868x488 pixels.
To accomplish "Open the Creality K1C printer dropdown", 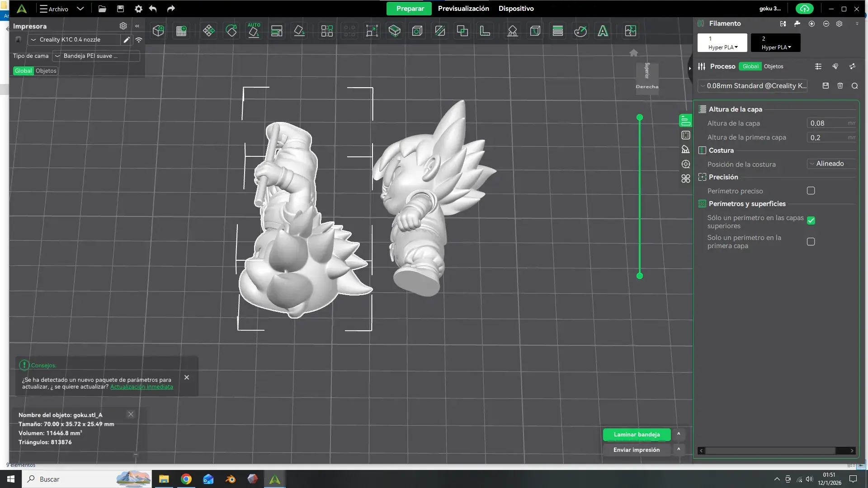I will [75, 40].
